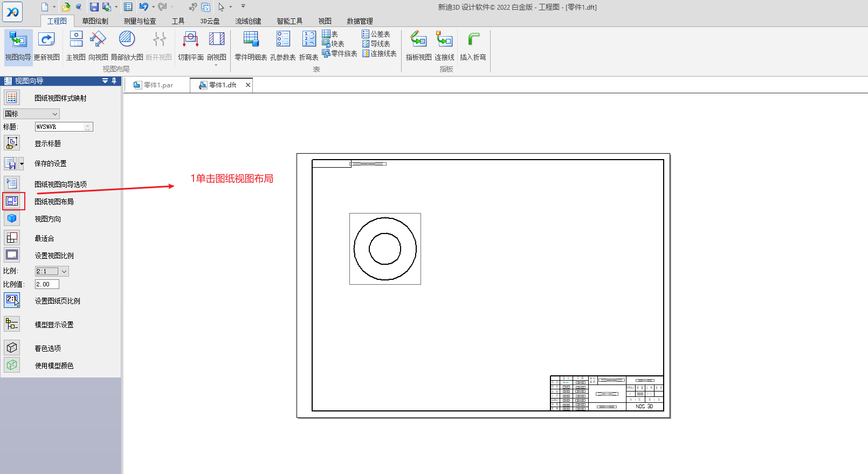Customize the quick access toolbar

click(243, 6)
